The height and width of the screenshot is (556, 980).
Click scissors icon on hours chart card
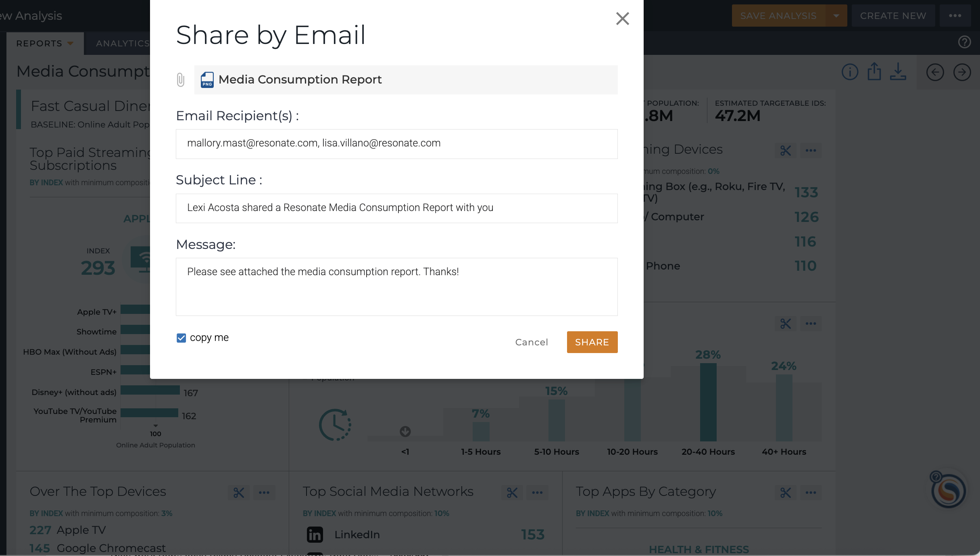pos(785,324)
